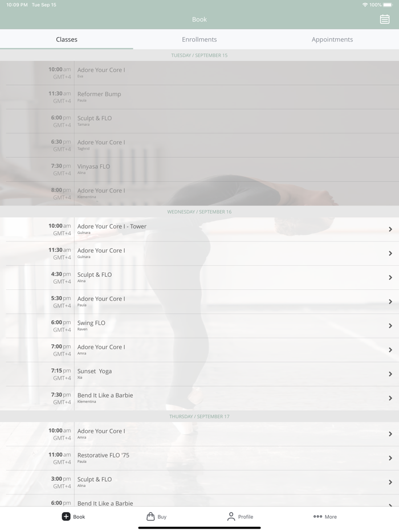Open chevron for Sunset Yoga class
399x532 pixels.
[390, 374]
